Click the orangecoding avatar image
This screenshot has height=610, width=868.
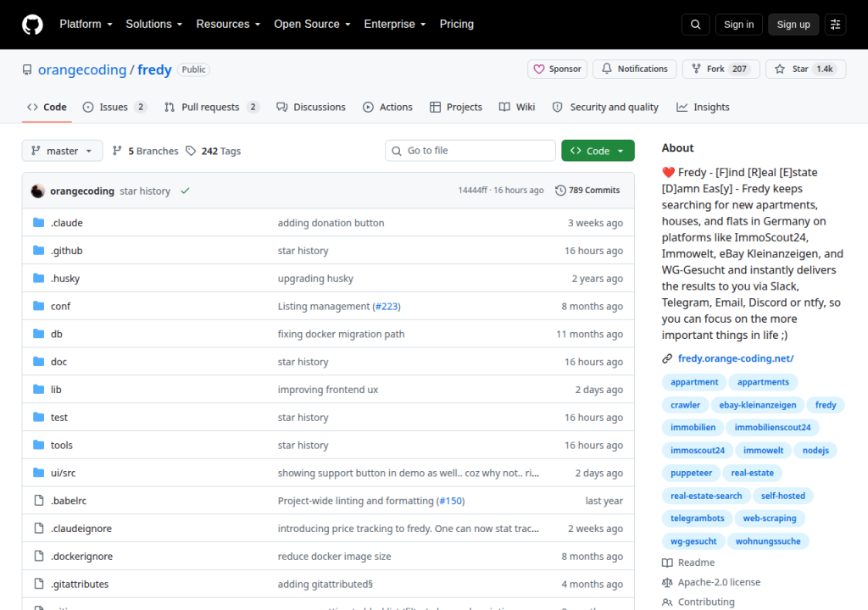click(37, 191)
